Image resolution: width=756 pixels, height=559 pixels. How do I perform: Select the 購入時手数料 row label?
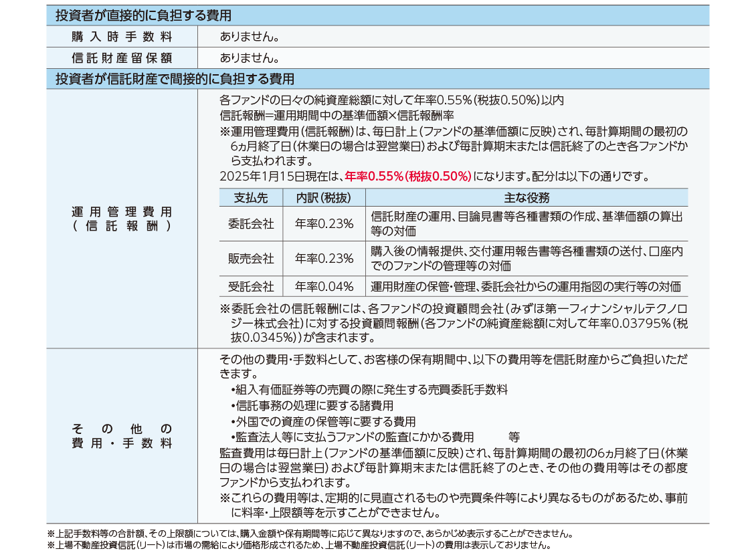pyautogui.click(x=121, y=36)
